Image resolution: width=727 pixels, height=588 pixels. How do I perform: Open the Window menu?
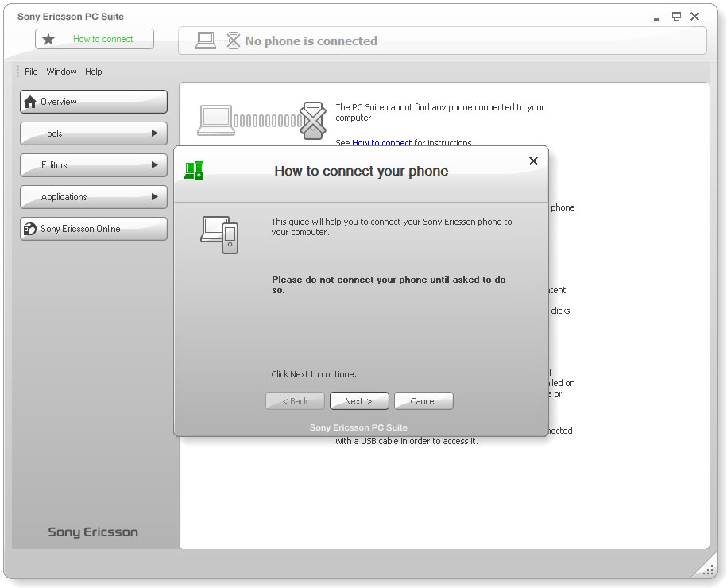pos(61,72)
